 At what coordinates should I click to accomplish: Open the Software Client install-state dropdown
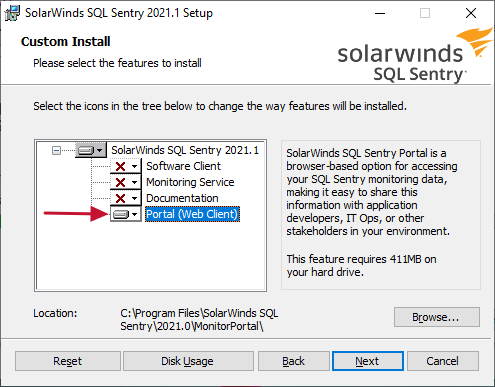(x=126, y=166)
